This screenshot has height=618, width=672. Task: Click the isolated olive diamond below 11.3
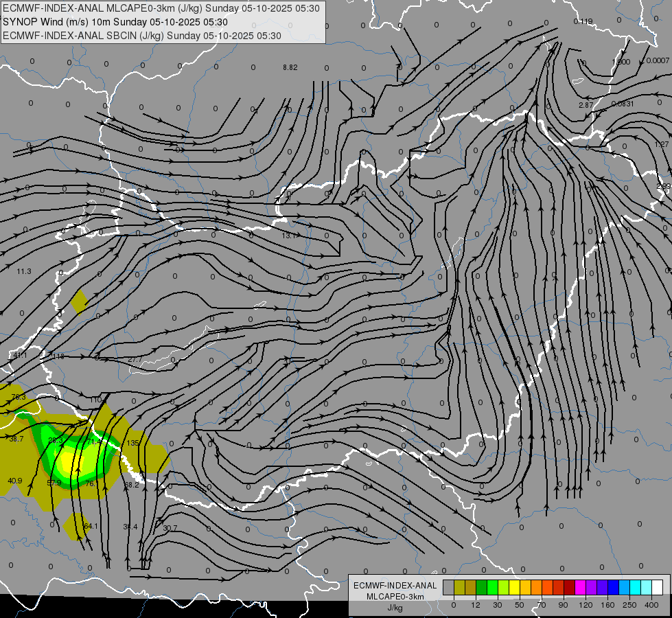[80, 302]
